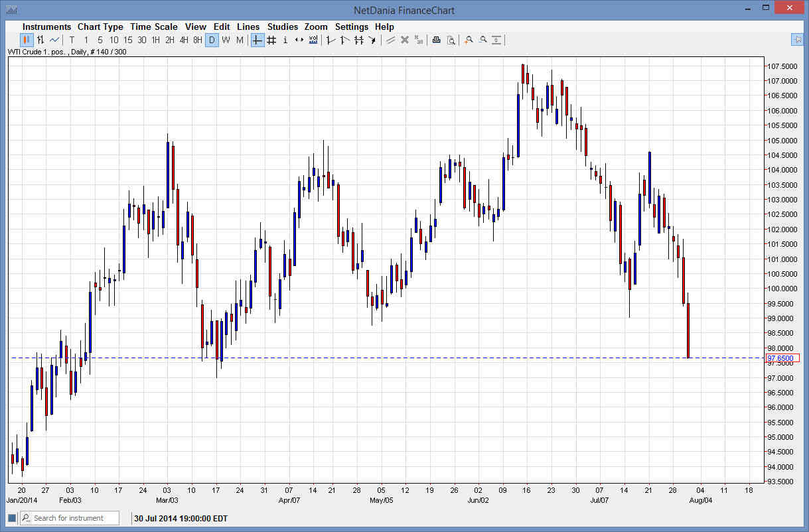Open the Time Scale menu
This screenshot has width=809, height=532.
[x=154, y=27]
